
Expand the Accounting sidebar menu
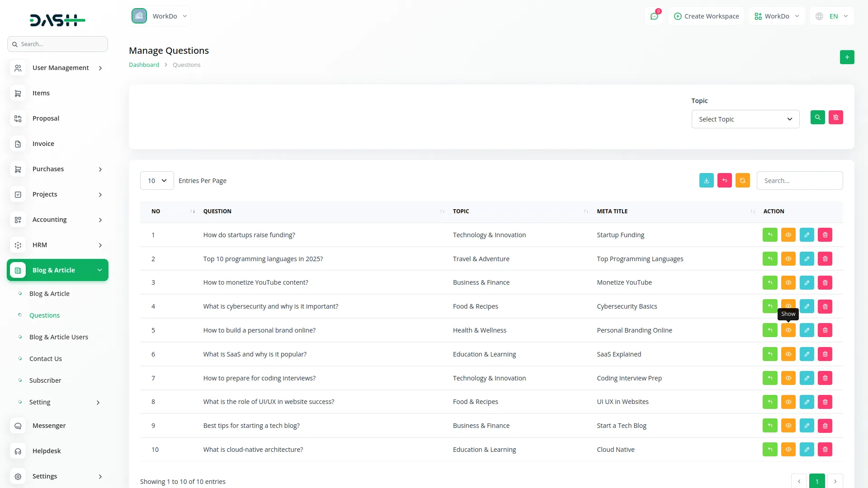click(57, 220)
